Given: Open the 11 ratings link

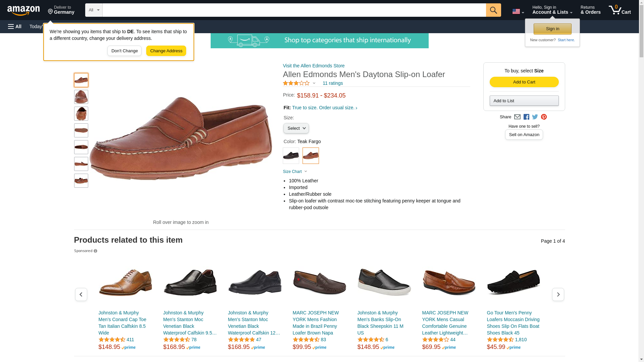Looking at the screenshot, I should (x=332, y=83).
